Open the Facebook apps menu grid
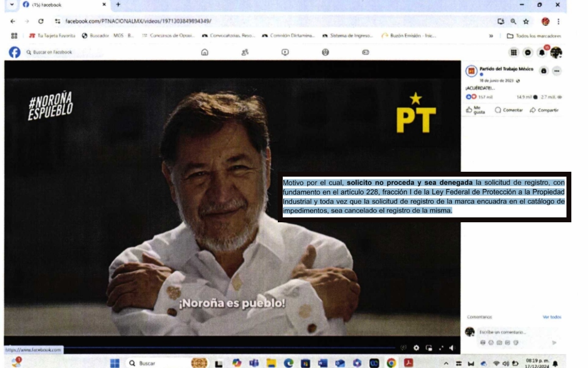 [514, 53]
